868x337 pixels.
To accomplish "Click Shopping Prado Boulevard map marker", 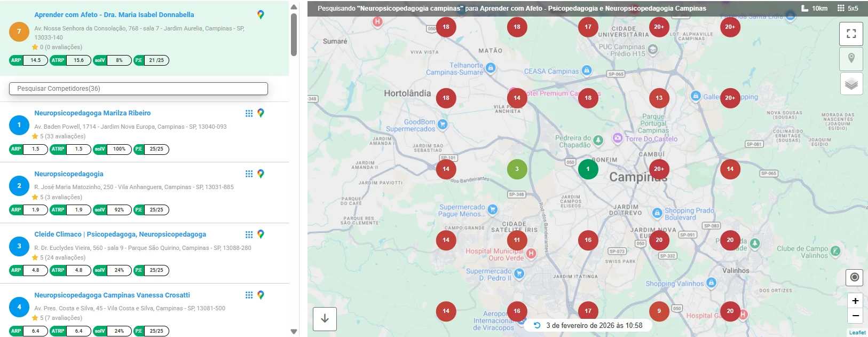I will pyautogui.click(x=657, y=213).
